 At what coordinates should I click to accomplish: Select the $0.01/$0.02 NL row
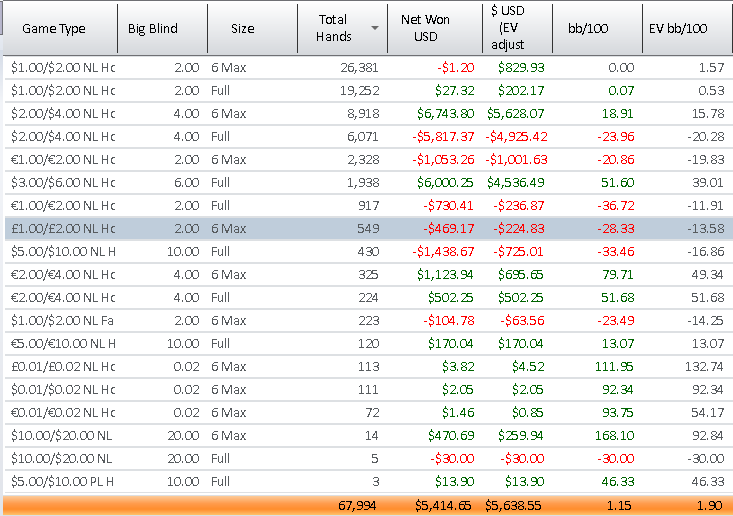pyautogui.click(x=368, y=389)
